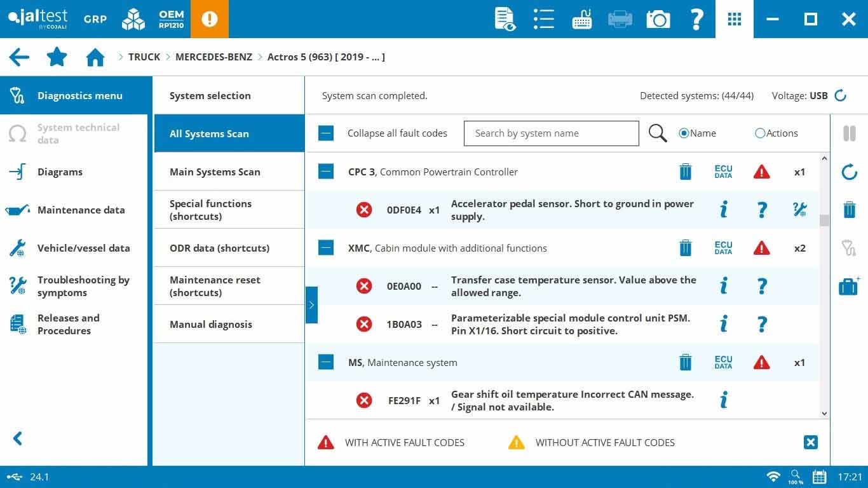
Task: Collapse the left menu chevron
Action: [x=18, y=438]
